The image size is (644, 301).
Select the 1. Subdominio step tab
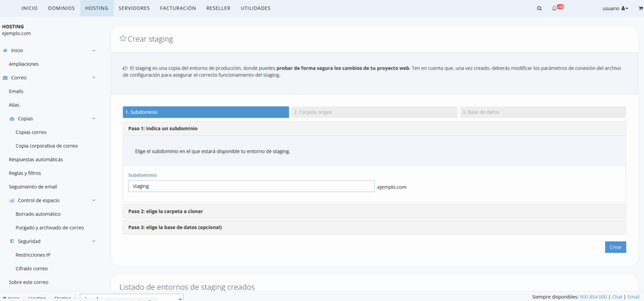[206, 112]
